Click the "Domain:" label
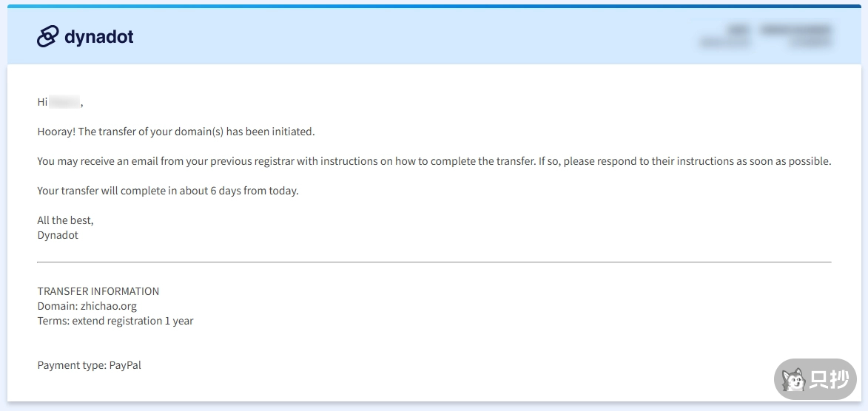The height and width of the screenshot is (411, 868). pyautogui.click(x=58, y=306)
